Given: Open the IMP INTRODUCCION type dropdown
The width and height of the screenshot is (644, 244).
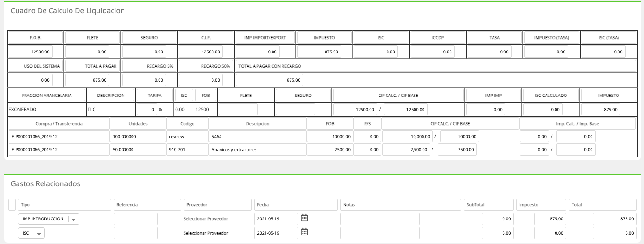Looking at the screenshot, I should click(49, 219).
